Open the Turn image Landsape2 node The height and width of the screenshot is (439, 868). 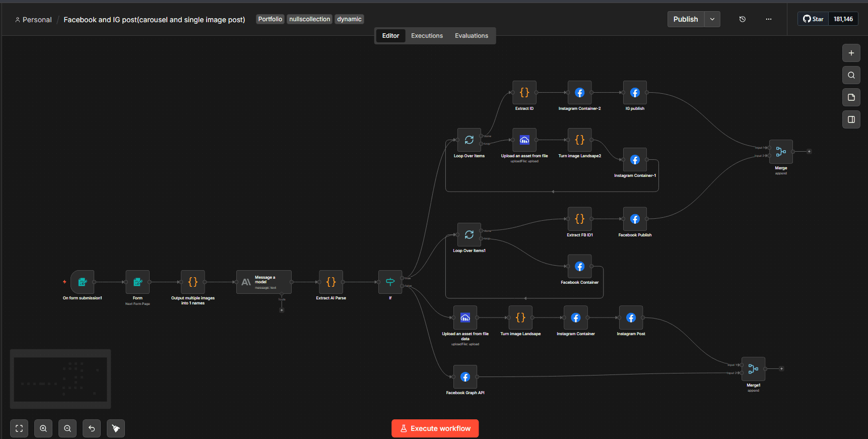point(580,140)
